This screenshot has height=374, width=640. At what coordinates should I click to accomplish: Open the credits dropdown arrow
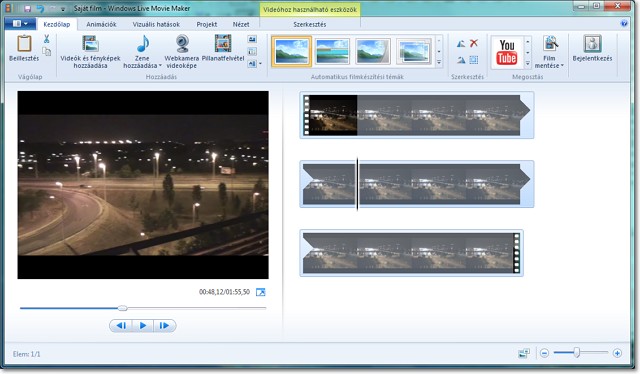[x=260, y=64]
